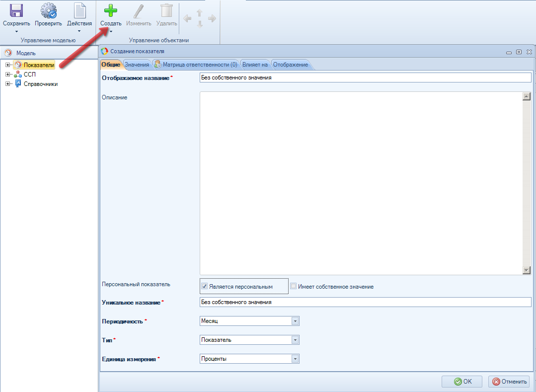Open the Матрица ответственности tab
This screenshot has width=536, height=392.
196,65
